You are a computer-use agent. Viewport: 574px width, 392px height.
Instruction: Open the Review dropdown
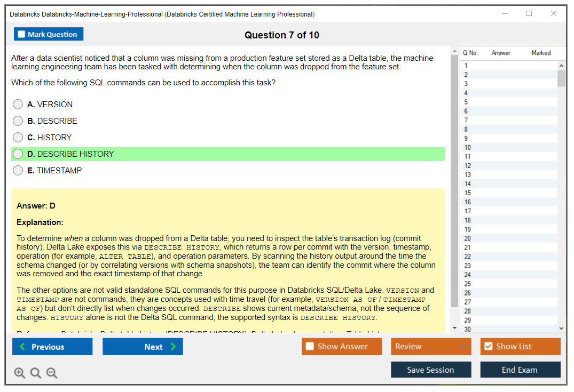pos(431,347)
